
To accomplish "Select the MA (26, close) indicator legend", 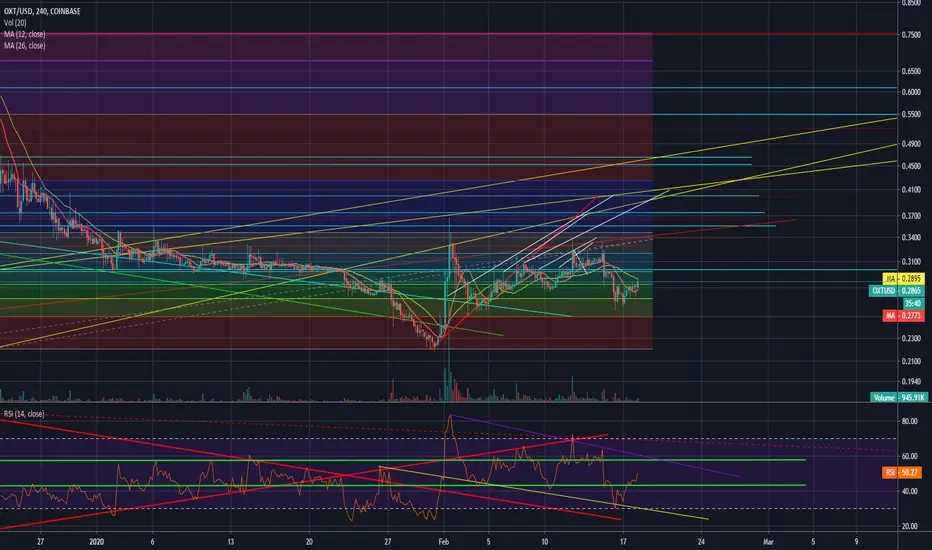I will click(x=24, y=46).
